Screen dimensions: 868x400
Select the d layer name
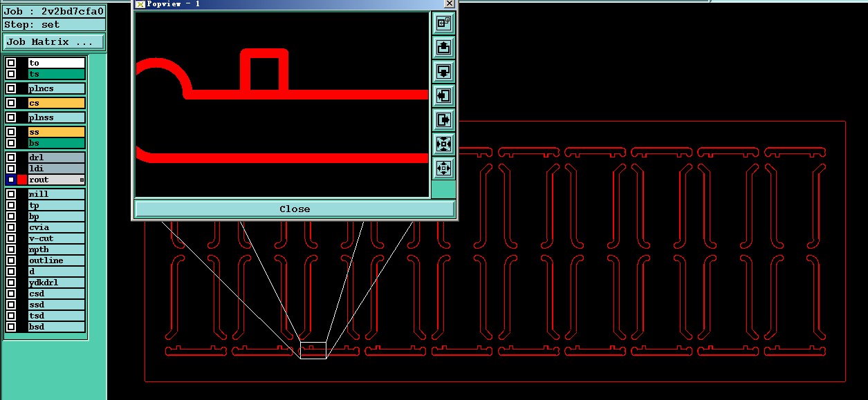click(57, 272)
